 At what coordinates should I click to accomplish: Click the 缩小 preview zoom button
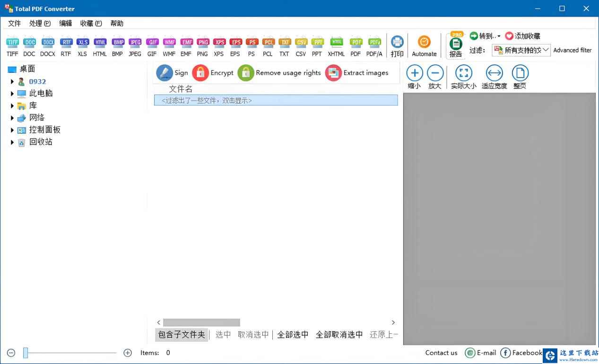[415, 78]
